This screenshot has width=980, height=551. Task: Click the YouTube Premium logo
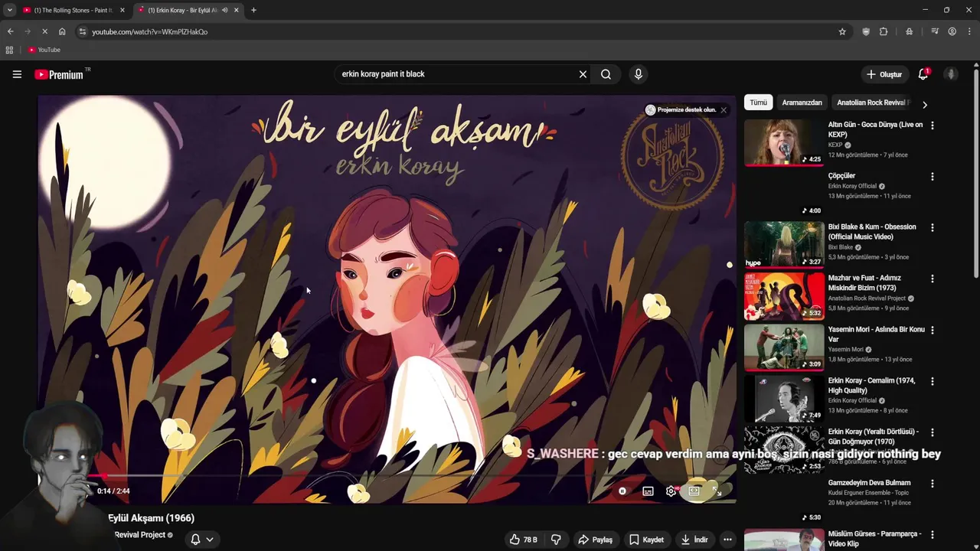pos(59,74)
